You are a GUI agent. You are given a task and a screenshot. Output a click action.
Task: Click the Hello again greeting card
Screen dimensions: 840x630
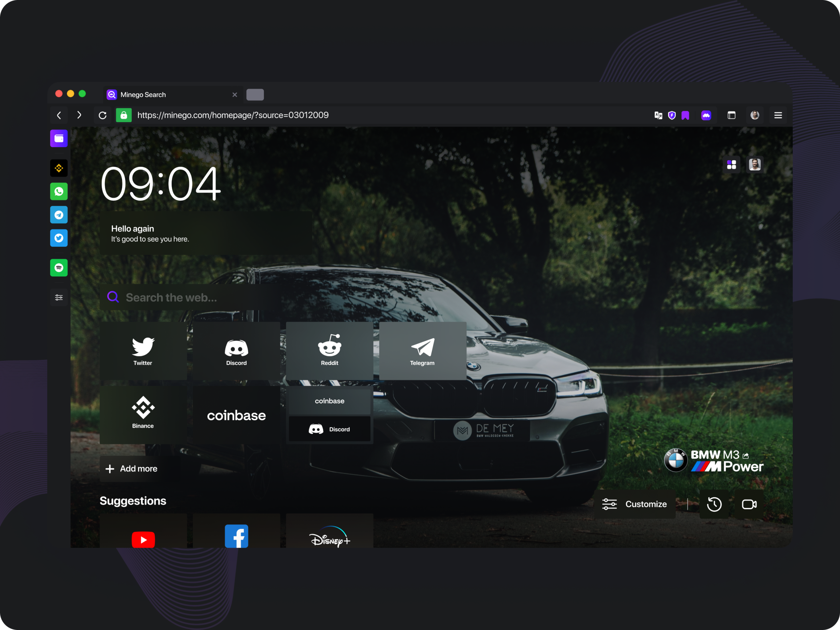206,233
